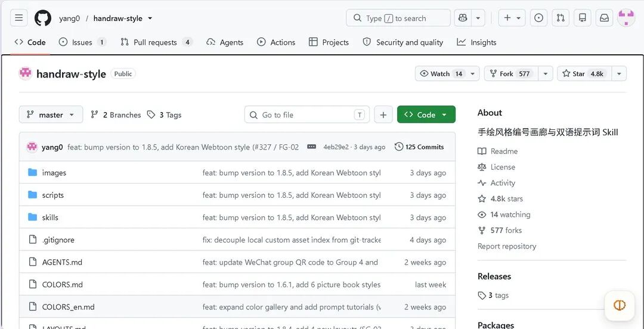Open the Readme link in About
This screenshot has height=329, width=644.
pos(497,151)
